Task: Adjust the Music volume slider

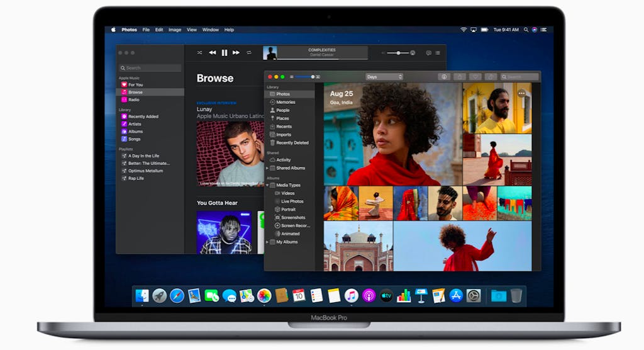Action: [398, 53]
